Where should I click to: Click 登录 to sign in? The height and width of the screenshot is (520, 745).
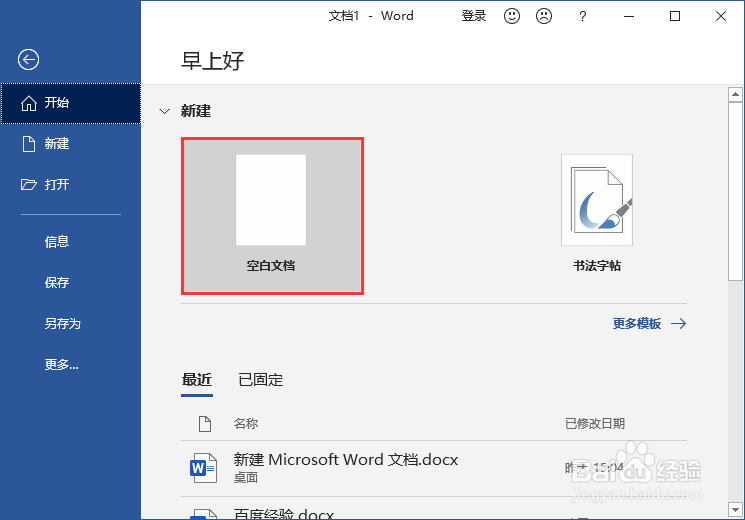(x=474, y=16)
